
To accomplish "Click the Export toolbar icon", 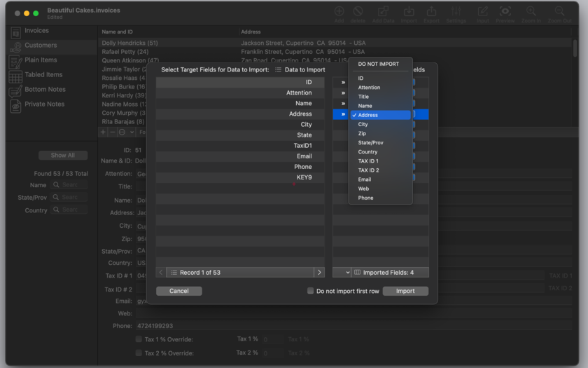I will coord(431,11).
